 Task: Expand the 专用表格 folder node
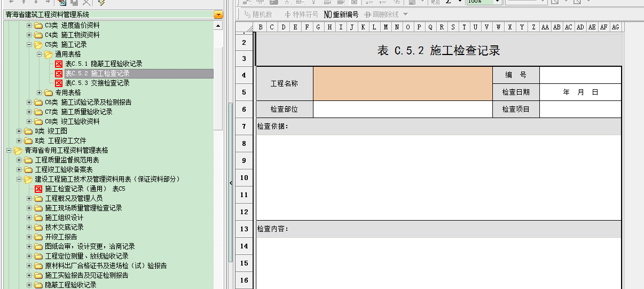(x=40, y=92)
